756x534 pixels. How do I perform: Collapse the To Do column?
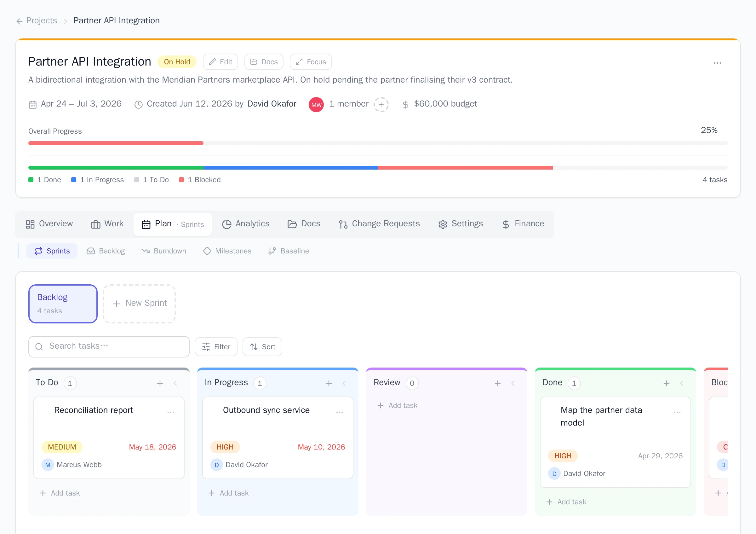175,383
